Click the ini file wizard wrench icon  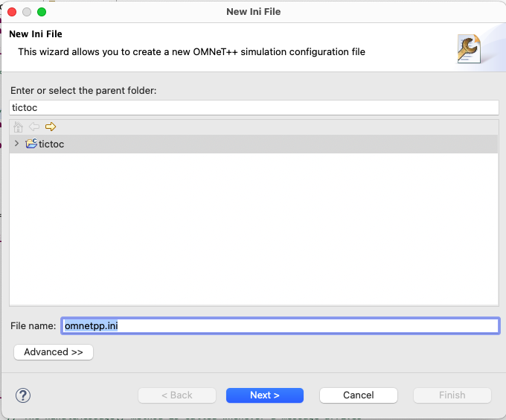[x=469, y=48]
